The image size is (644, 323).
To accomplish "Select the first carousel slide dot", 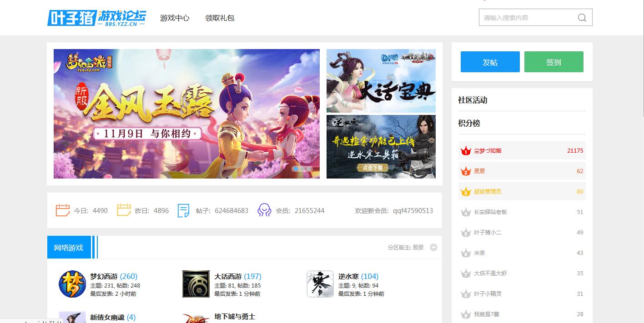I will pos(296,169).
